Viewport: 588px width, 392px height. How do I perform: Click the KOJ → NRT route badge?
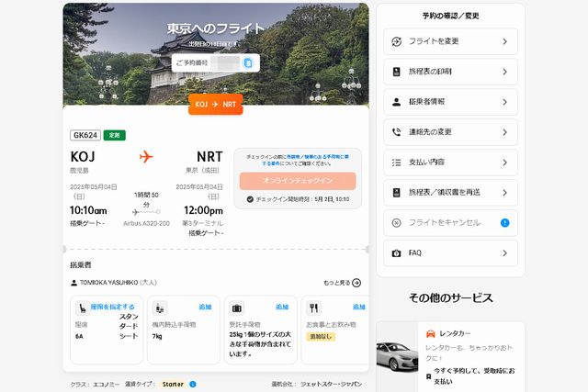[216, 105]
